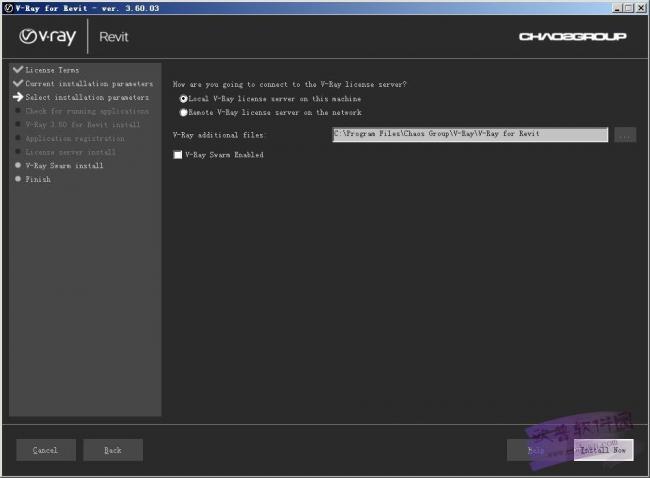Select the License server install step
The width and height of the screenshot is (650, 478).
[71, 152]
